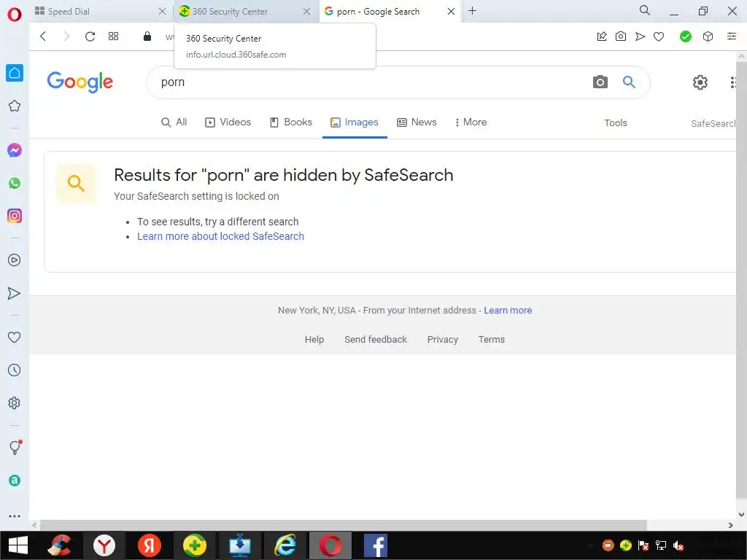Open Settings gear in the Opera sidebar
Screen dimensions: 747x560
pos(15,402)
